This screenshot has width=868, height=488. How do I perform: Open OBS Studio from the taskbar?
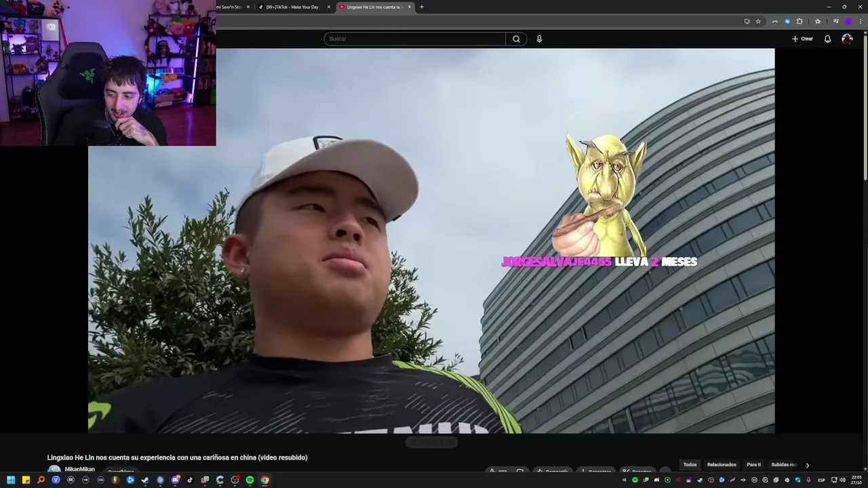click(x=235, y=480)
